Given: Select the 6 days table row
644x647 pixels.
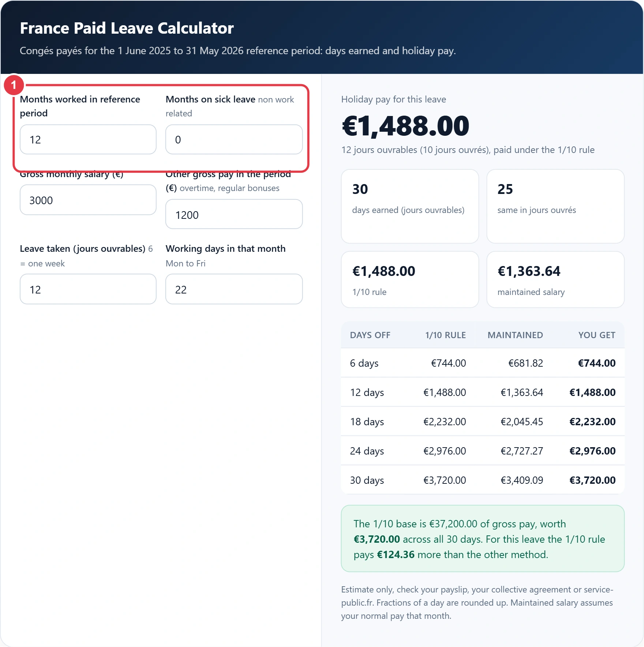Looking at the screenshot, I should coord(483,363).
